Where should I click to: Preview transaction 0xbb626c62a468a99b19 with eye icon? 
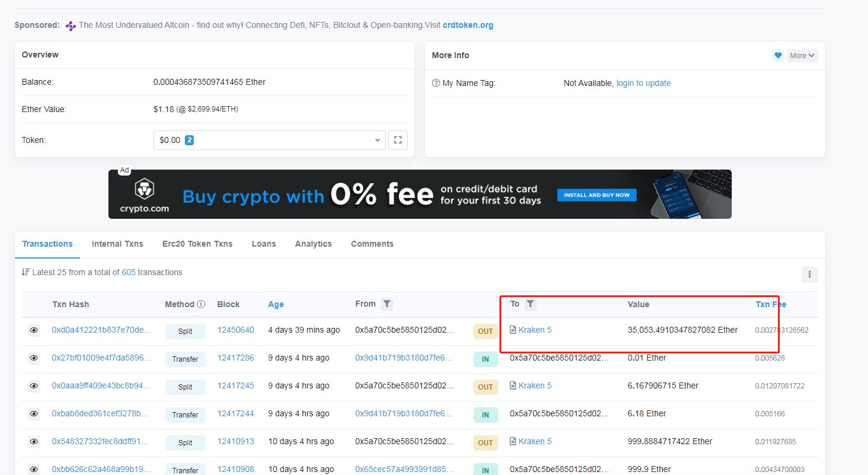(34, 470)
